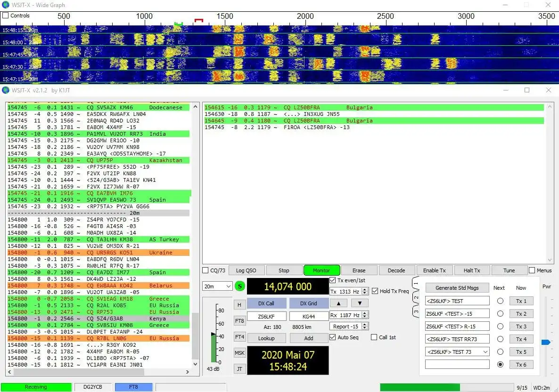Click the Decode button
This screenshot has width=559, height=392.
pos(396,270)
